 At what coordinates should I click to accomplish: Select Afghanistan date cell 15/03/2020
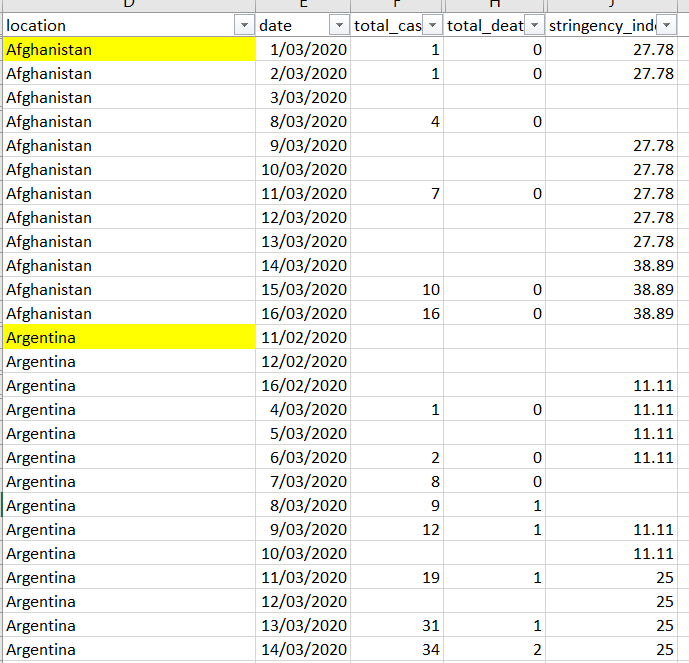coord(303,289)
